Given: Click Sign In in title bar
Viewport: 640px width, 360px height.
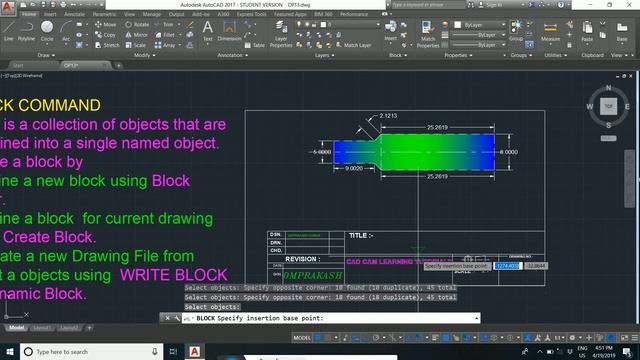Looking at the screenshot, I should [x=489, y=5].
